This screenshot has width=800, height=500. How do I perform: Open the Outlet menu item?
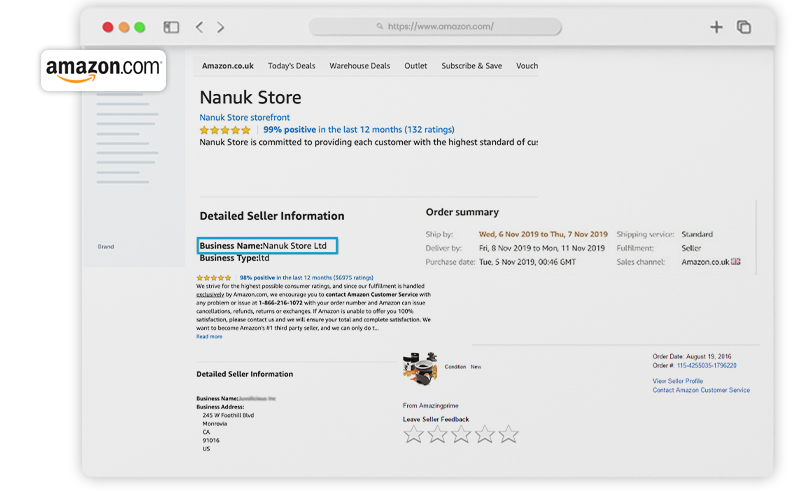click(416, 66)
